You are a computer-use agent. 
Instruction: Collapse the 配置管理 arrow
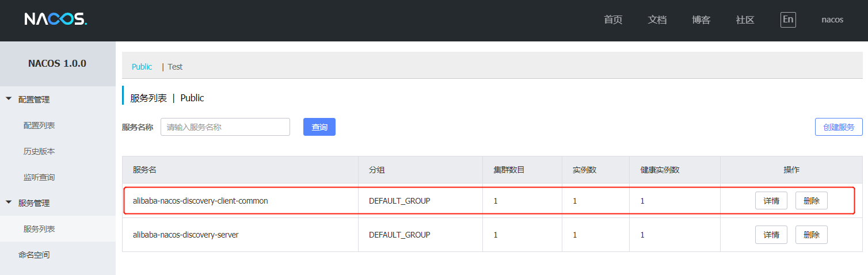(9, 99)
